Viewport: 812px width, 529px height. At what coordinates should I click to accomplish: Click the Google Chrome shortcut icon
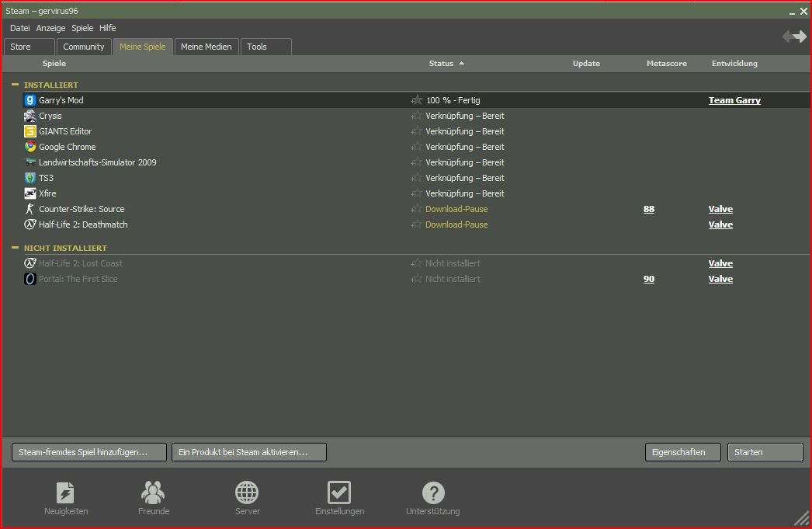(x=30, y=147)
